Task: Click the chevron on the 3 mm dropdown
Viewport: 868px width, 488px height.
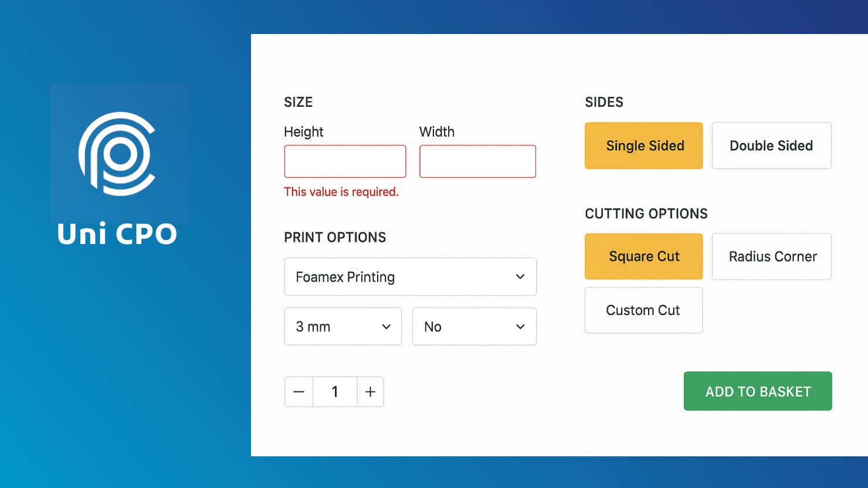Action: click(386, 326)
